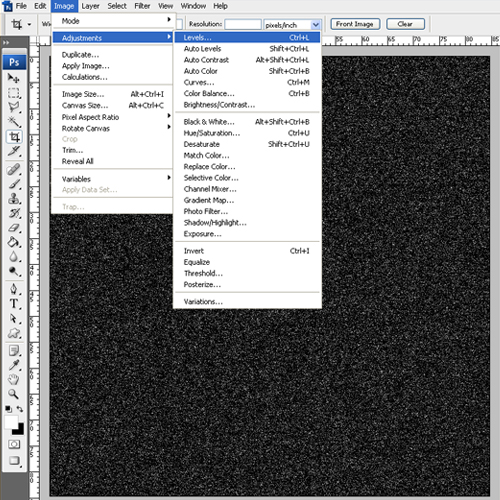Open the Filter menu

coord(142,6)
